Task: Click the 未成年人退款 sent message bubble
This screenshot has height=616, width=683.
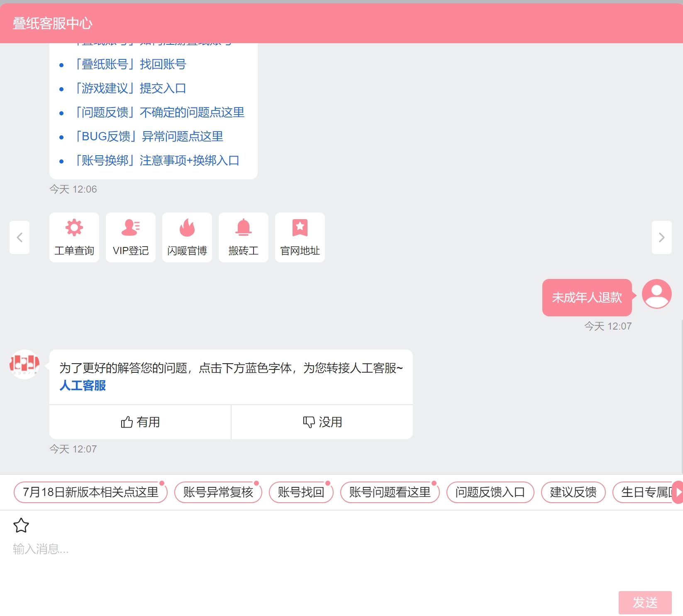Action: click(x=587, y=298)
